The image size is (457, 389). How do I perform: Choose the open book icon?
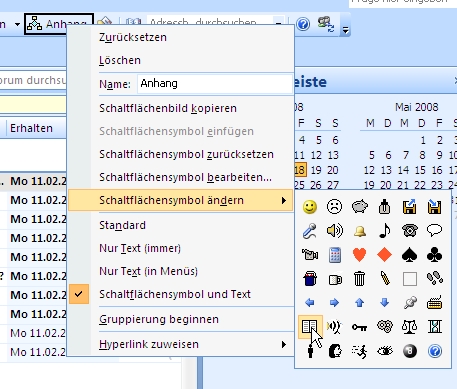[x=309, y=327]
